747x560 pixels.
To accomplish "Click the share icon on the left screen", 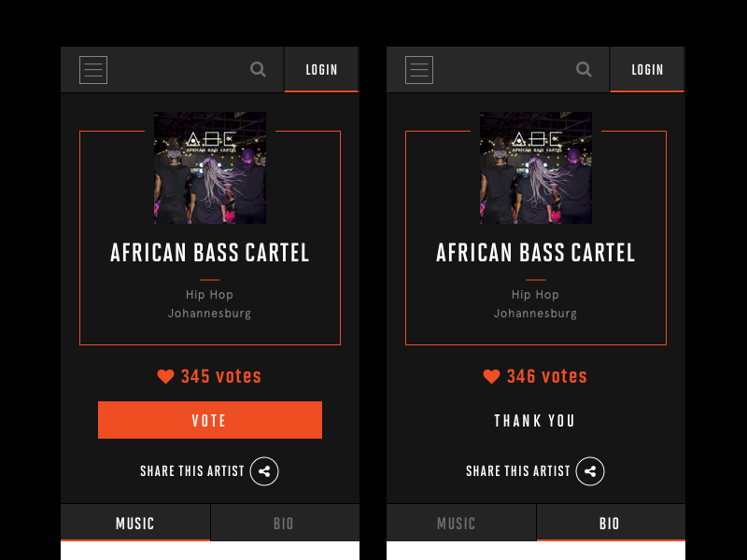I will [x=264, y=471].
